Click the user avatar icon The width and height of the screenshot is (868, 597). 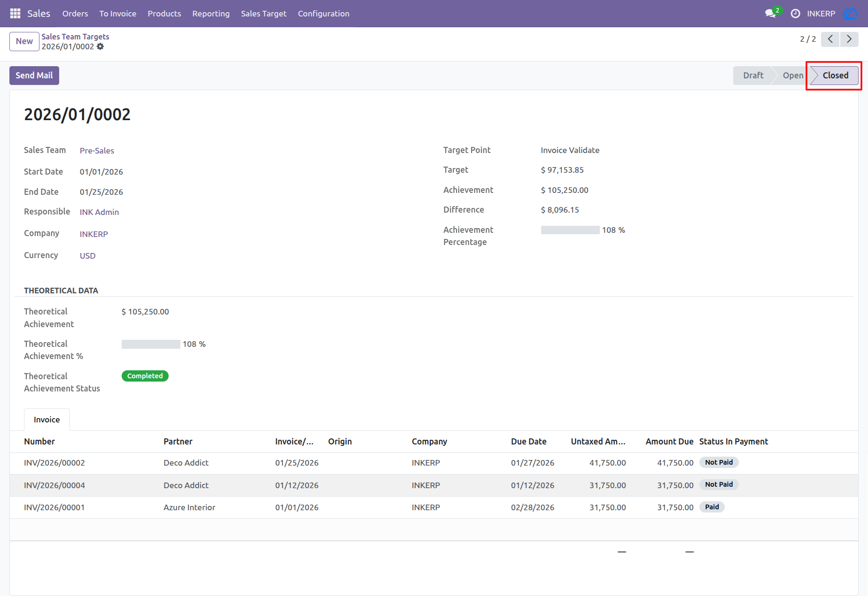point(850,14)
